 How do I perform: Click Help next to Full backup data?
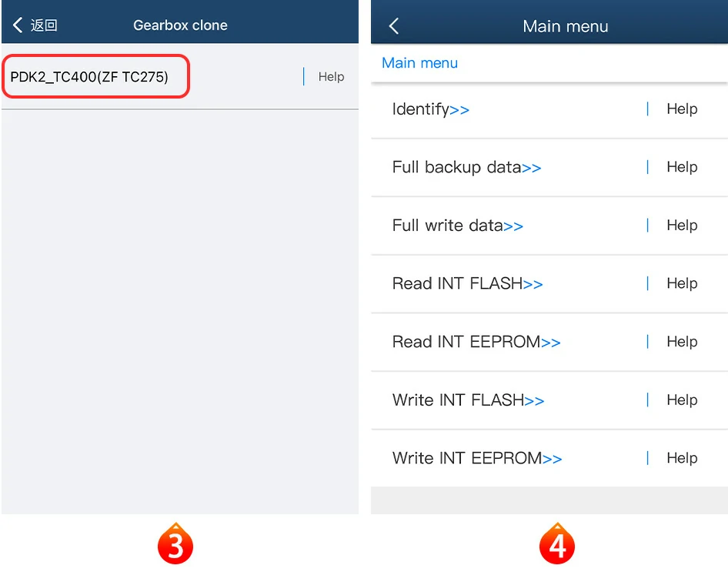(x=682, y=167)
